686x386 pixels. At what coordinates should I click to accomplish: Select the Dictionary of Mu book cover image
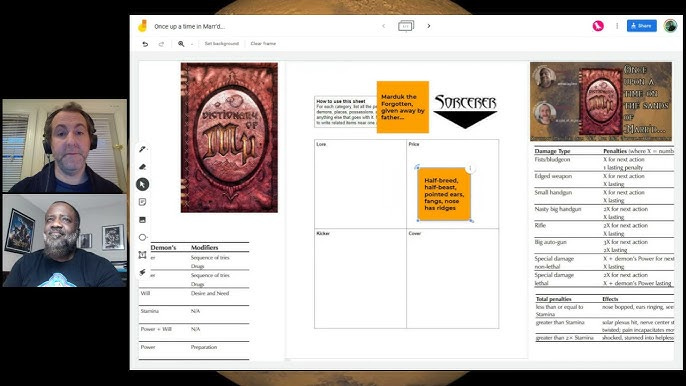[229, 137]
